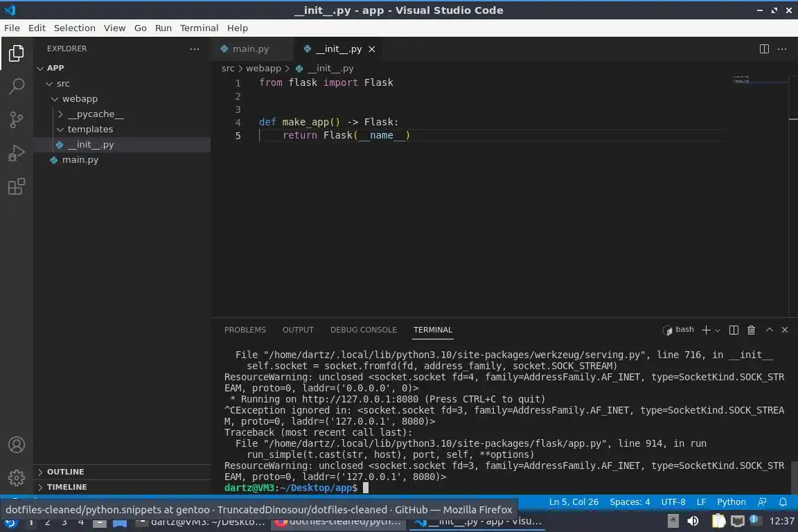This screenshot has width=798, height=532.
Task: Switch to the main.py editor tab
Action: [251, 49]
